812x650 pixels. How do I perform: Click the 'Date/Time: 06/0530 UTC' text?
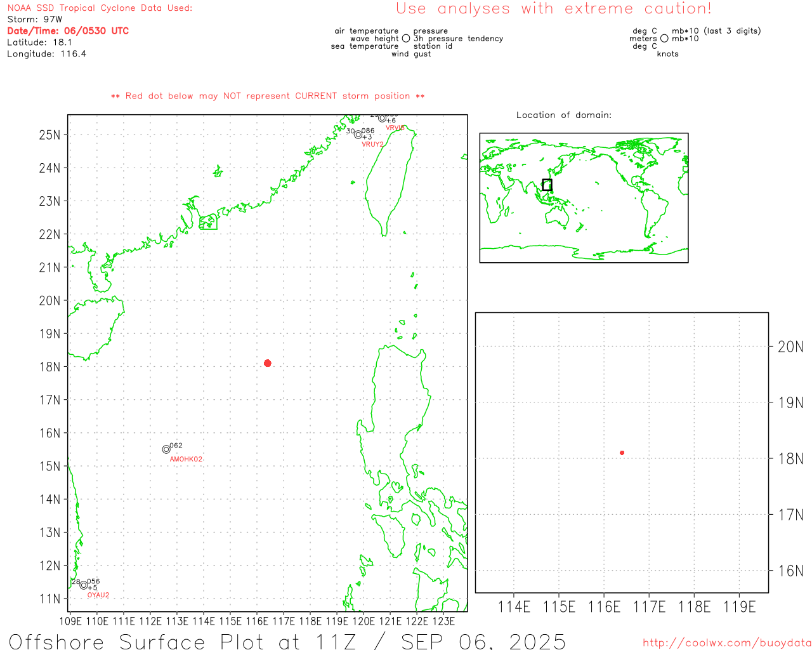coord(68,30)
